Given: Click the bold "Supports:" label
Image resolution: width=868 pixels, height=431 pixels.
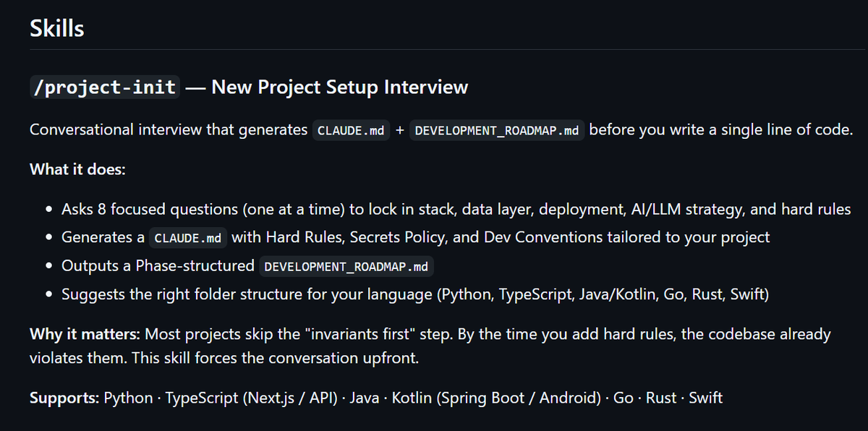Looking at the screenshot, I should tap(64, 398).
